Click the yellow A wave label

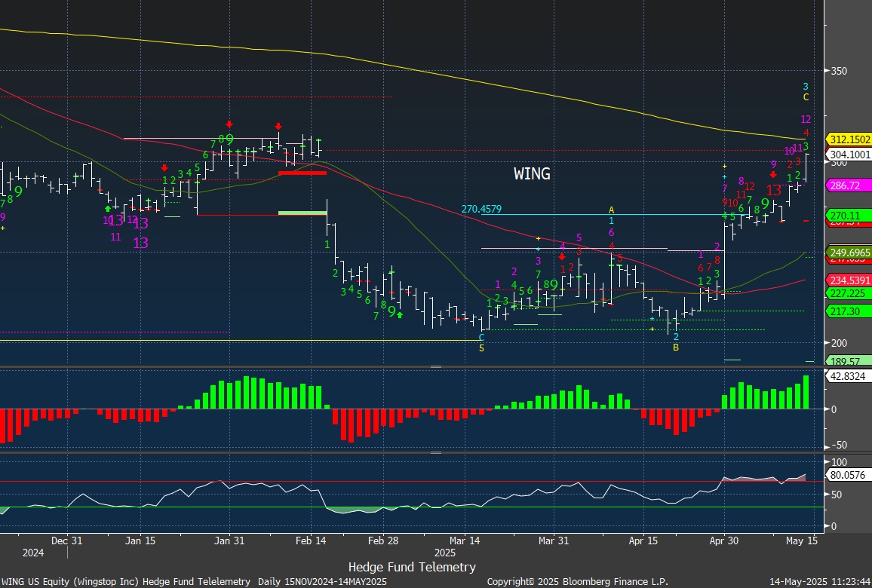pyautogui.click(x=611, y=210)
